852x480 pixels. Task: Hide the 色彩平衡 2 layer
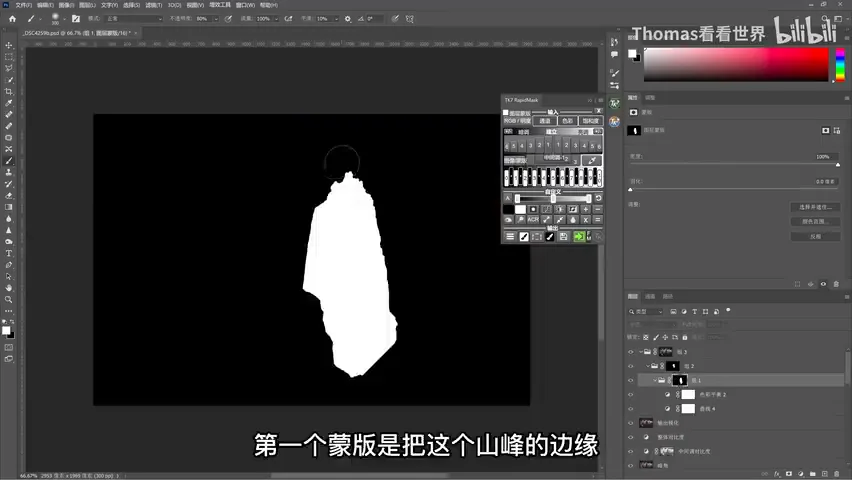[631, 395]
